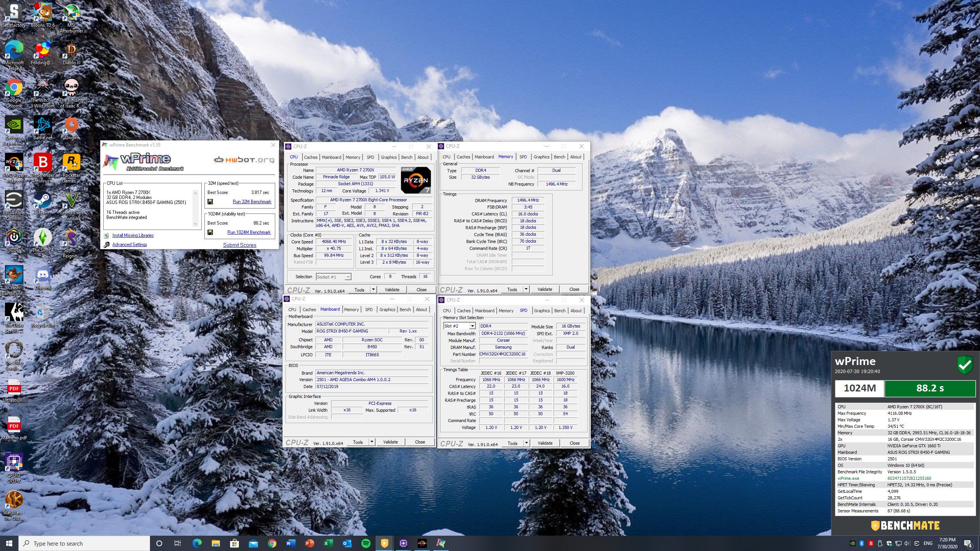
Task: Click save icon beside 32M best score
Action: [210, 202]
